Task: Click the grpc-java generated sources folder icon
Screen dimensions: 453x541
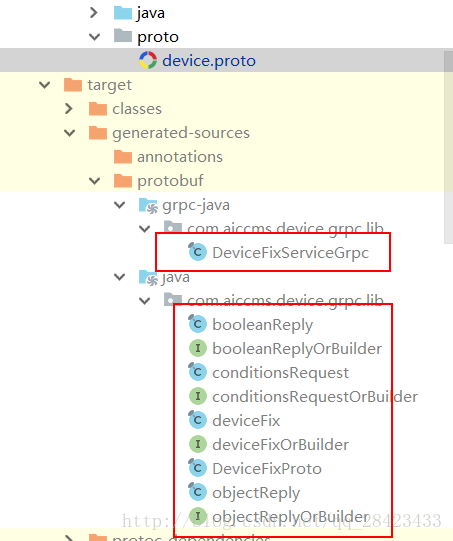Action: (148, 205)
